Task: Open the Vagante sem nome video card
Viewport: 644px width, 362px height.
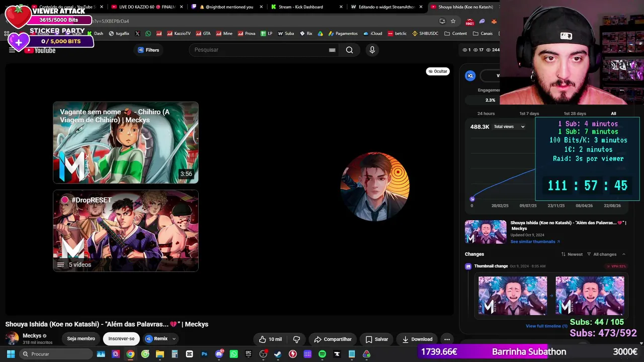Action: tap(126, 143)
